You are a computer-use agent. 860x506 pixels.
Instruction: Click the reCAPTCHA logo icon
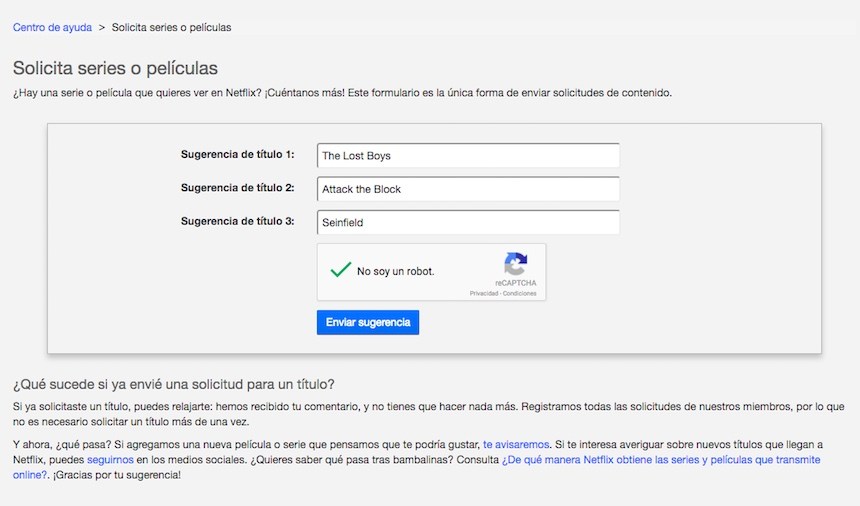click(516, 264)
